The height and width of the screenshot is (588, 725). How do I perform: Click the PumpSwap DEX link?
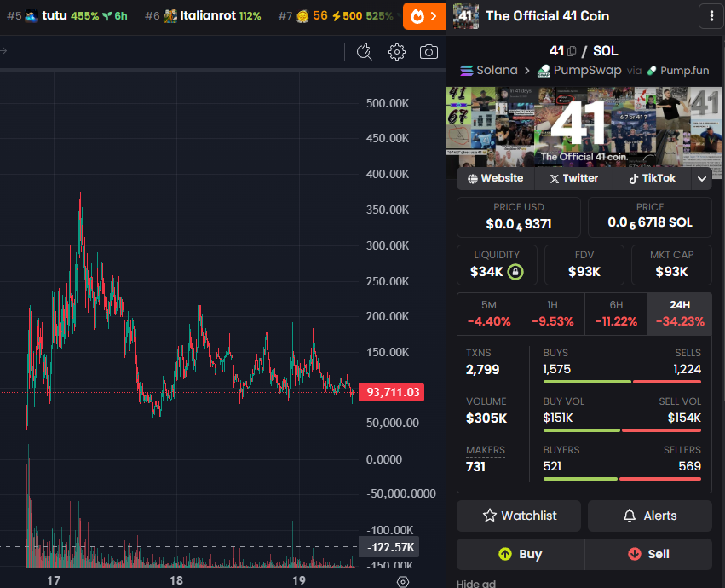pos(578,71)
